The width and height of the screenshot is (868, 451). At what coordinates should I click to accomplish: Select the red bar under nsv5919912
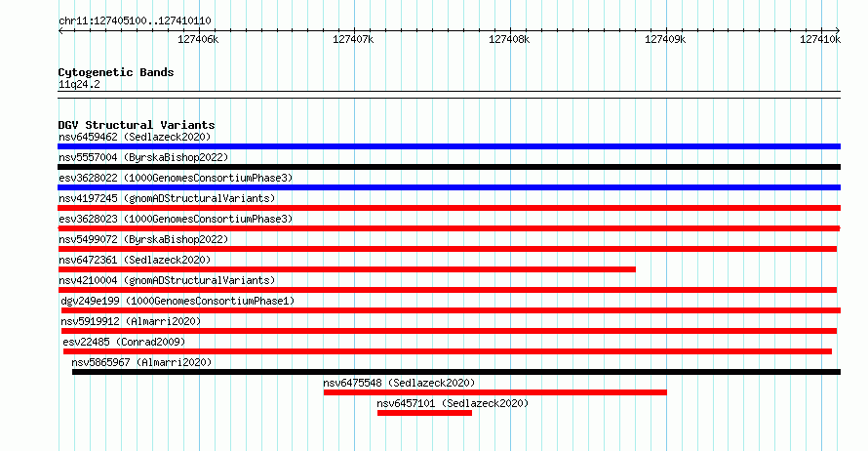[449, 331]
